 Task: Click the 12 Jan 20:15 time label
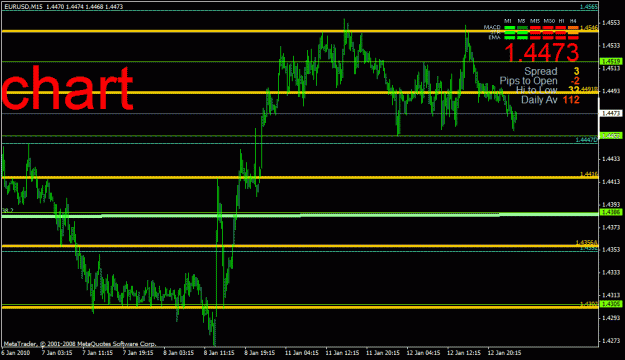coord(504,353)
